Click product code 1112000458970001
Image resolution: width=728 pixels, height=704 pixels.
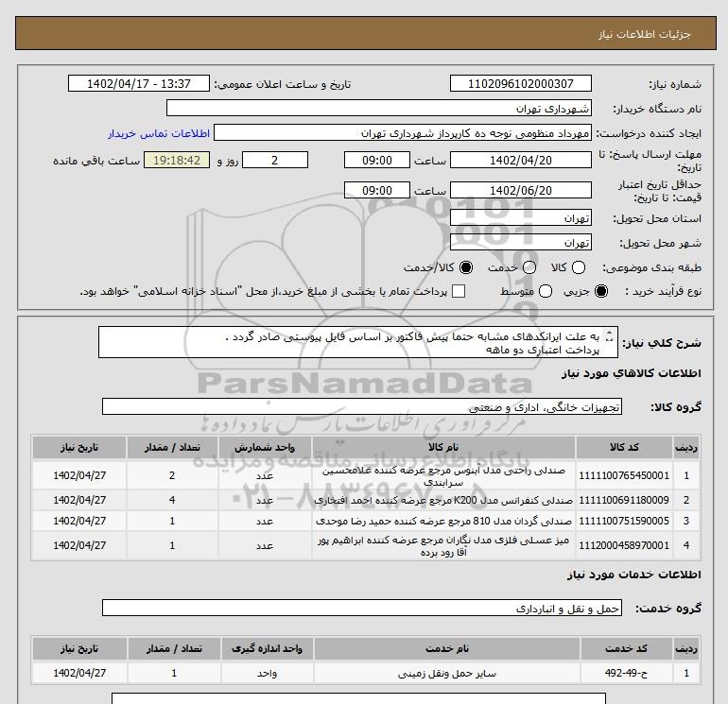(624, 545)
